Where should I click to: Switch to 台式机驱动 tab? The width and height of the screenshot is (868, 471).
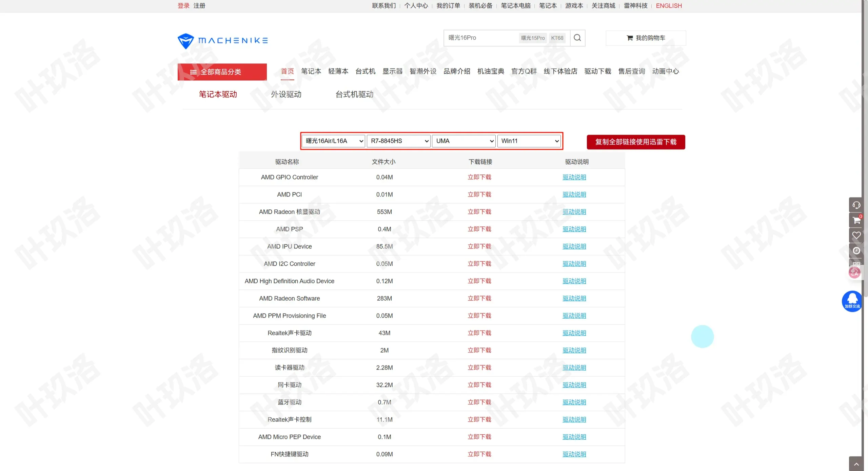point(354,94)
